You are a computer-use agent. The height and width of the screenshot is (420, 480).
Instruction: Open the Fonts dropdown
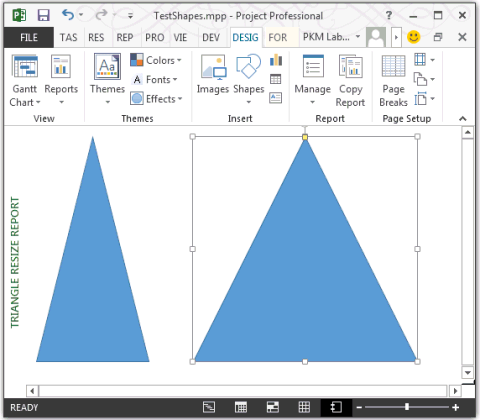click(155, 80)
